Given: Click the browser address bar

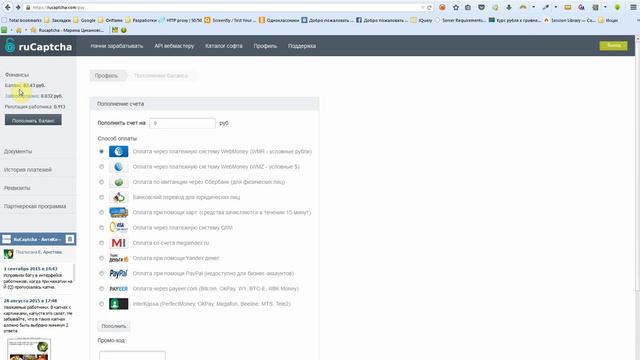Looking at the screenshot, I should (224, 7).
